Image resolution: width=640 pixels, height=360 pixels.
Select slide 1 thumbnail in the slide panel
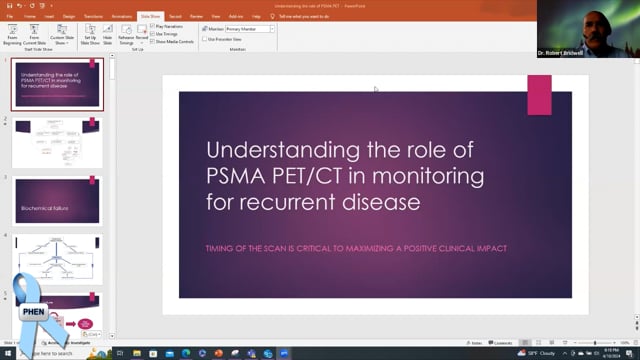pos(57,84)
